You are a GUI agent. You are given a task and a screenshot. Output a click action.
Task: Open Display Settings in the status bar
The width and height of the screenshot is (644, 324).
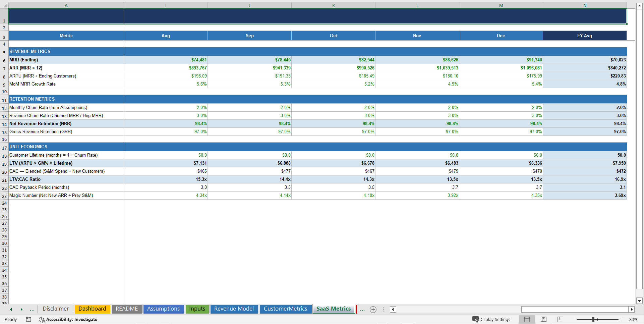(x=491, y=319)
